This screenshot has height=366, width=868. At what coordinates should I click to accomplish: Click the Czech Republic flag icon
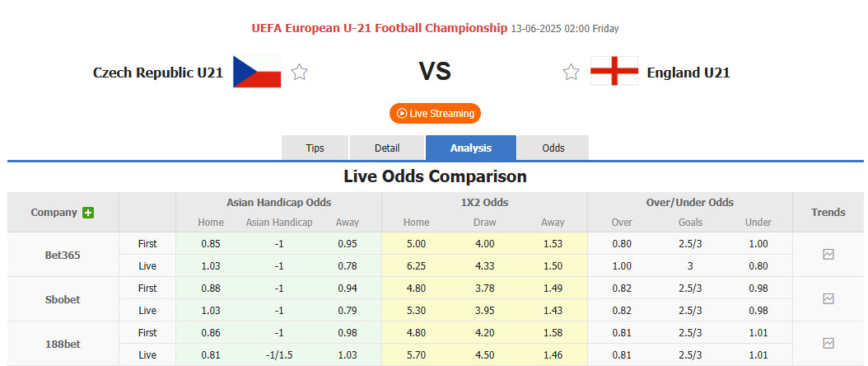257,73
